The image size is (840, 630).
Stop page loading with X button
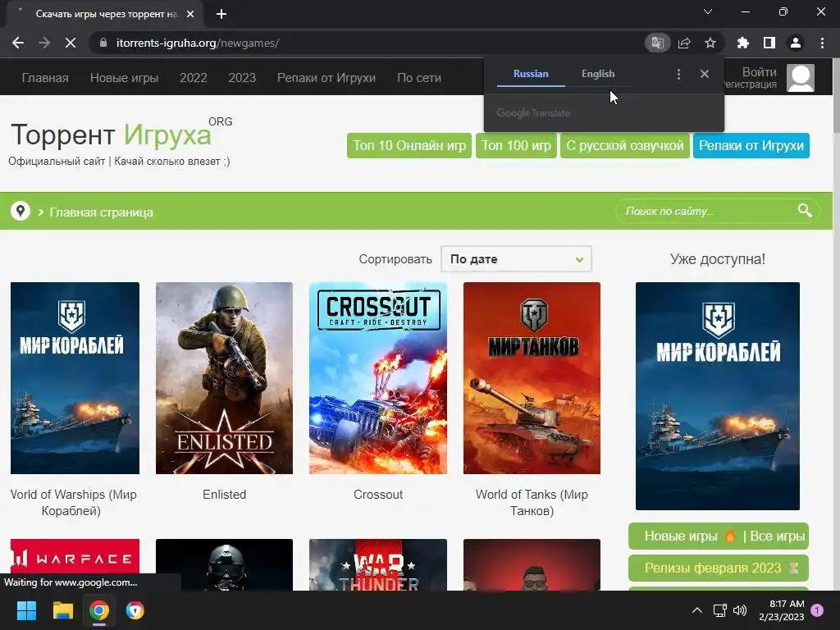click(71, 43)
